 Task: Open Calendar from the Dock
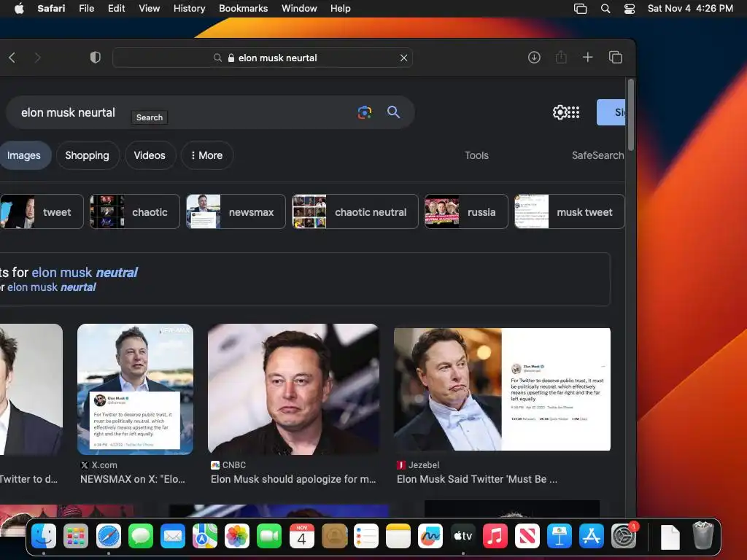301,536
